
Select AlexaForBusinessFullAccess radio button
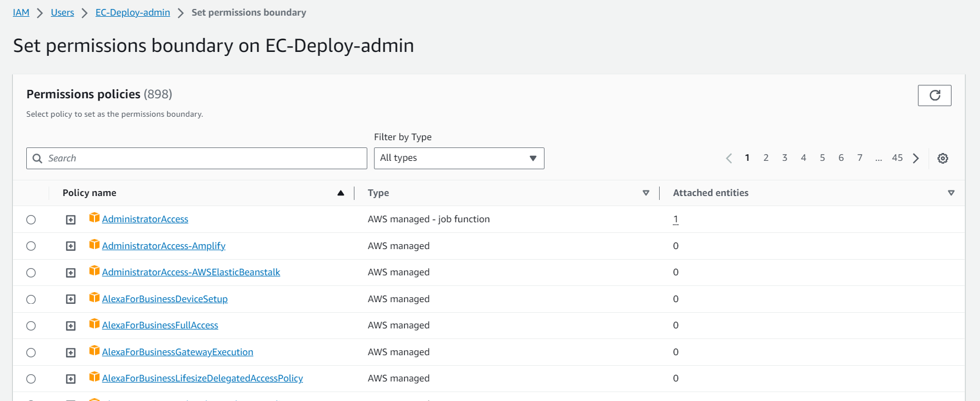(x=31, y=326)
